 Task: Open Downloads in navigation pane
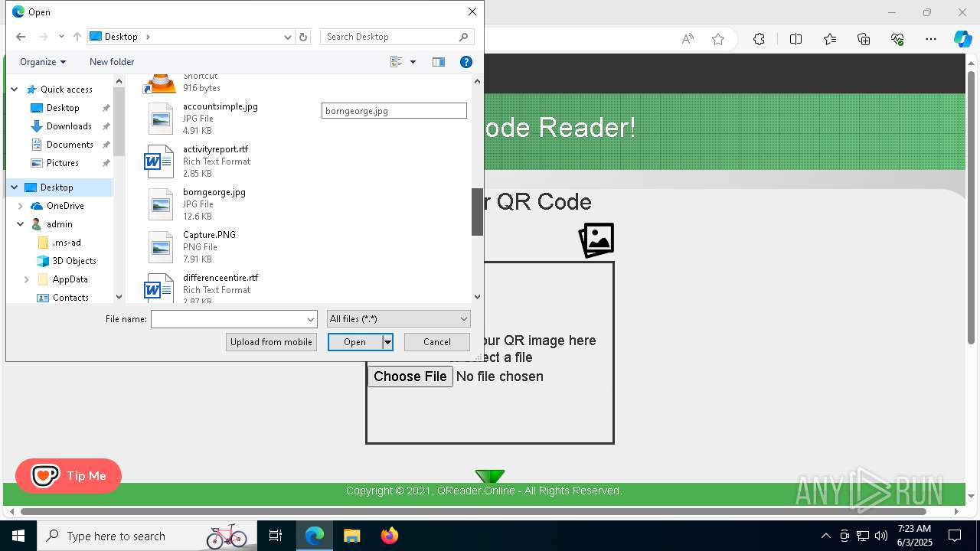69,126
